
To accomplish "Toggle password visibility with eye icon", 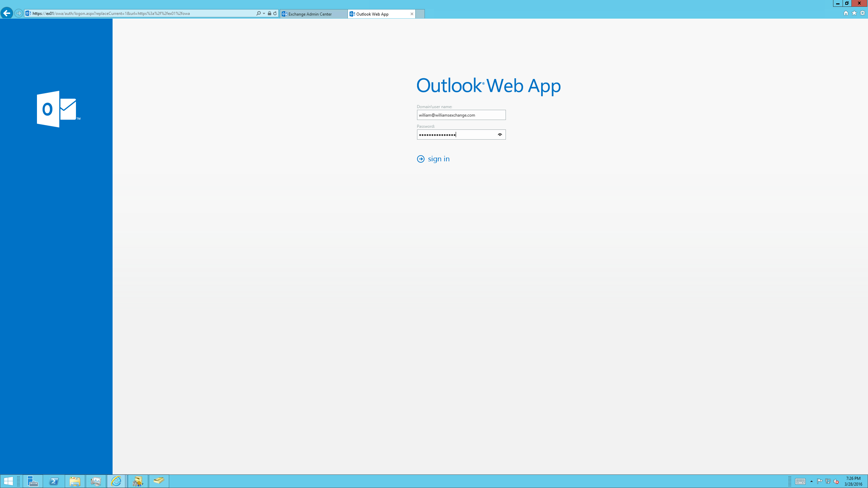I will click(x=499, y=134).
